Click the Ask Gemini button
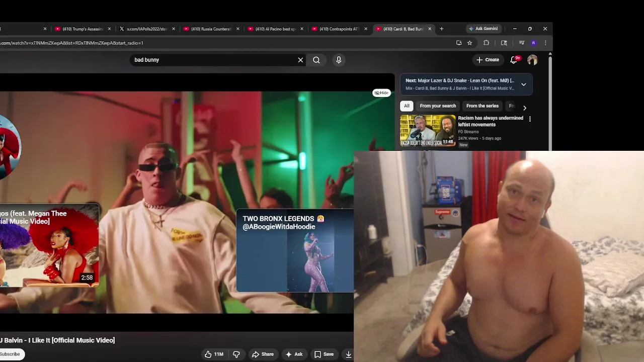This screenshot has height=362, width=644. pos(483,29)
